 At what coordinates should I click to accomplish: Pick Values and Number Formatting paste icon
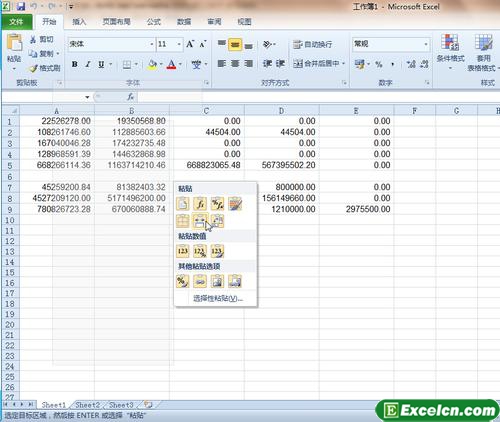[x=200, y=251]
